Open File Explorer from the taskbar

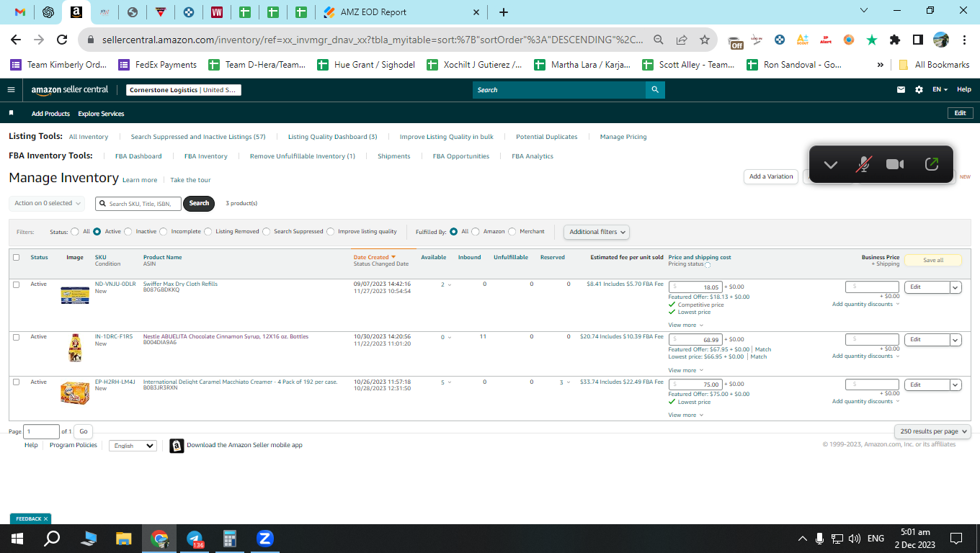[x=124, y=539]
